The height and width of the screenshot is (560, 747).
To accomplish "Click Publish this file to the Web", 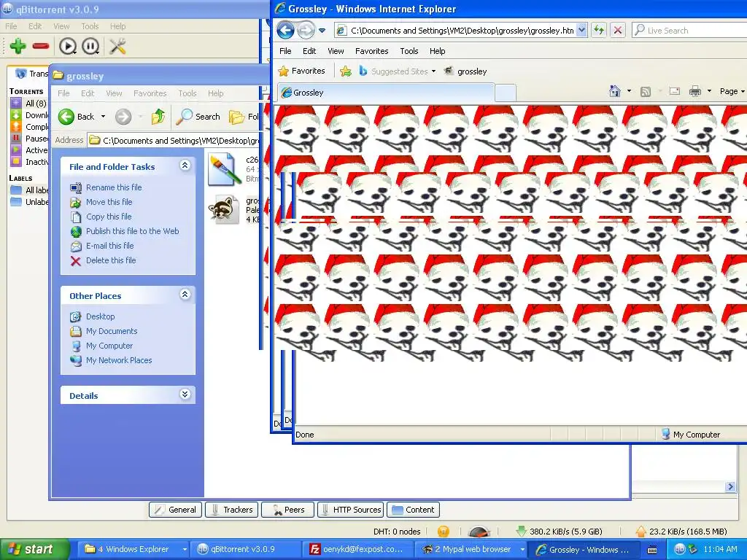I will (x=133, y=231).
